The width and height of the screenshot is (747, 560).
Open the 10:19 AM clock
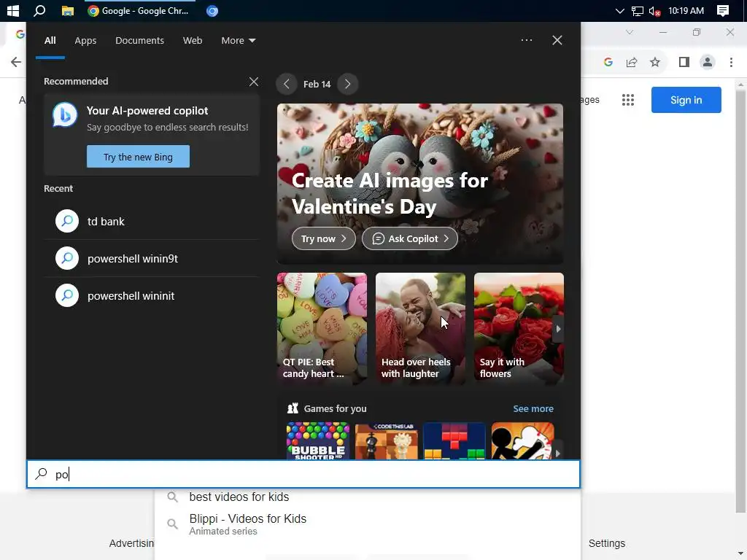click(x=686, y=10)
